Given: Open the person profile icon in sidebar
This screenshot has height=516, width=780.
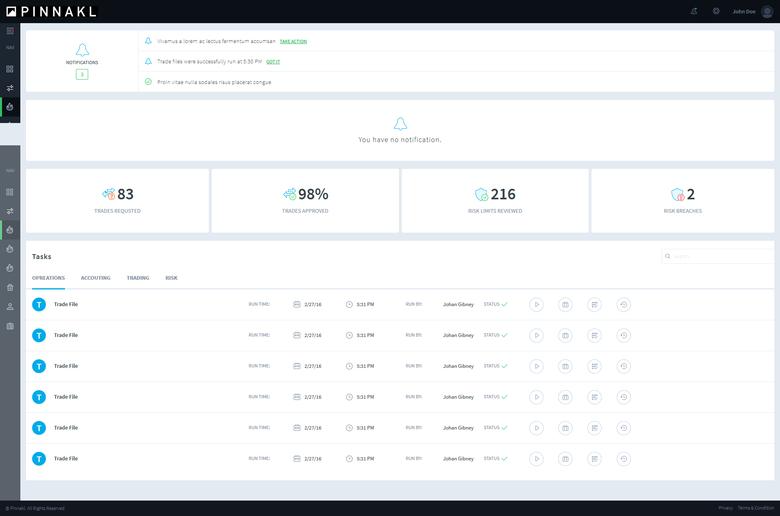Looking at the screenshot, I should click(x=10, y=307).
